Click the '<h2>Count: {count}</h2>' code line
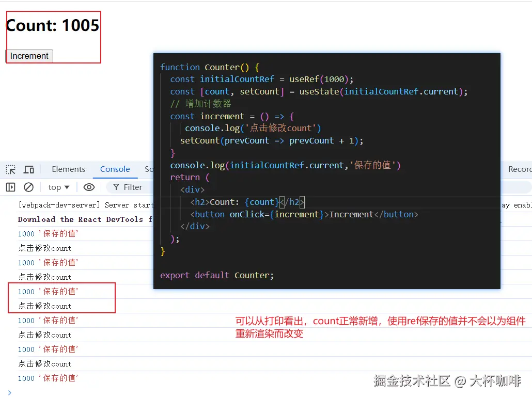This screenshot has width=532, height=399. [x=248, y=202]
